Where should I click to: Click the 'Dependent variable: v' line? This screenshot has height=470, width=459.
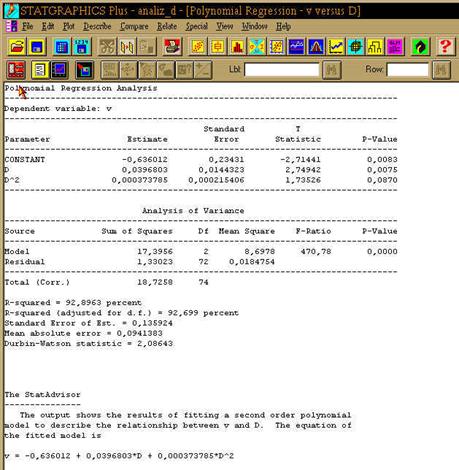[x=58, y=109]
